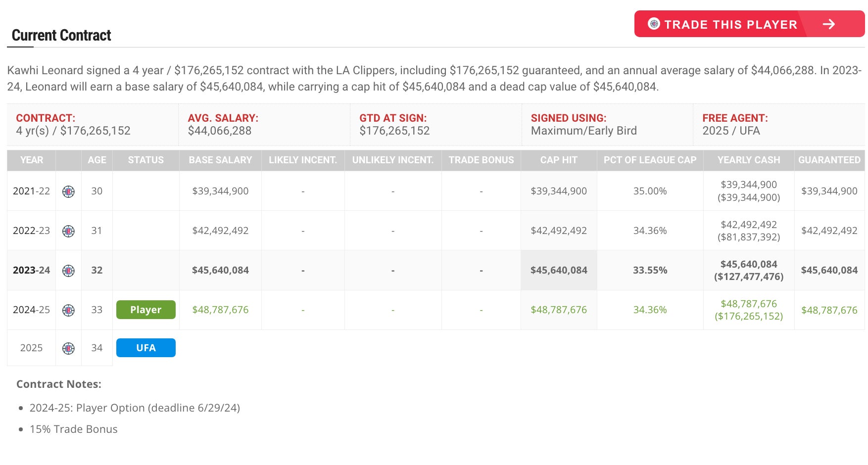Click the blue UFA status badge

[145, 348]
